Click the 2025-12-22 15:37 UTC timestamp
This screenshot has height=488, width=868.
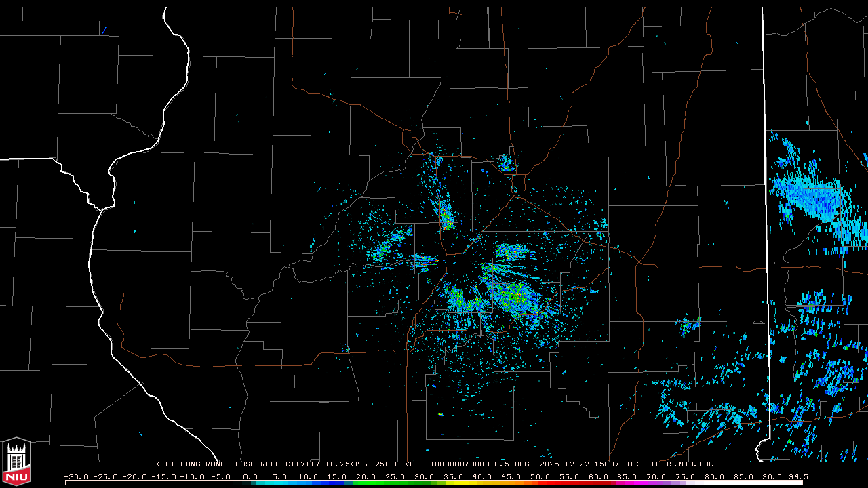click(589, 464)
